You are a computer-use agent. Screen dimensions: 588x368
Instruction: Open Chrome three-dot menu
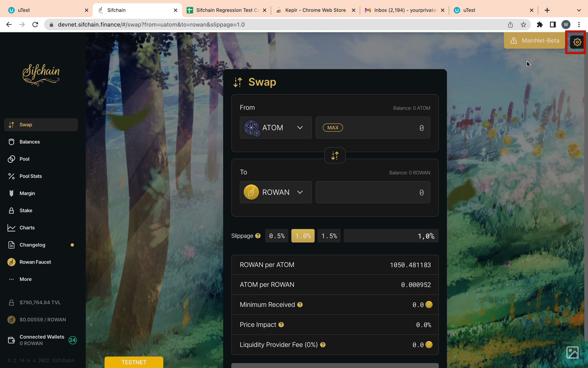pos(579,25)
